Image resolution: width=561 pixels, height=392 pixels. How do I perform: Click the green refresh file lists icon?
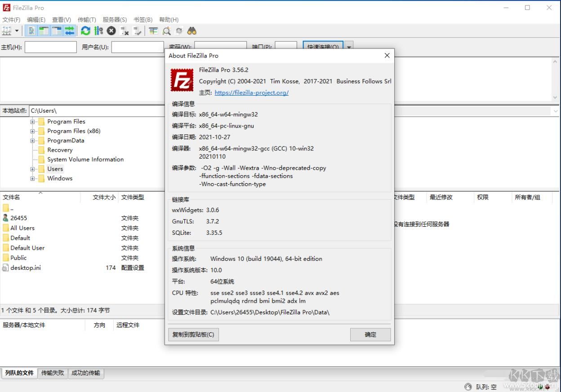coord(85,31)
